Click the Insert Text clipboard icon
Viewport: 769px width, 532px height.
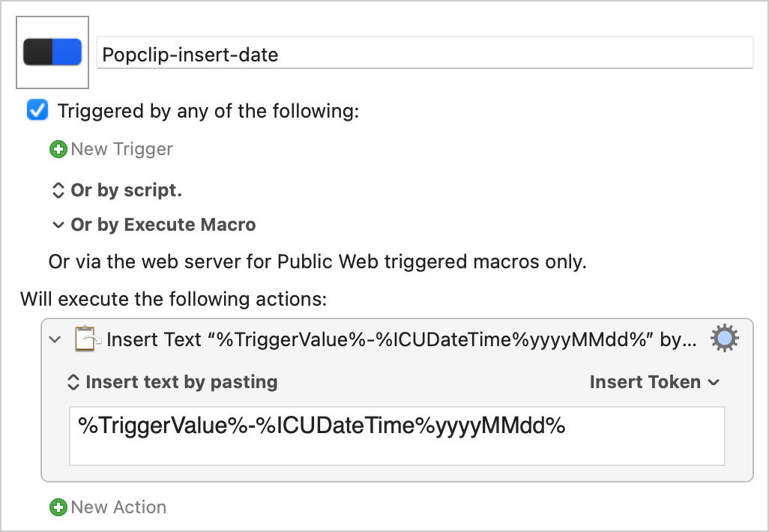coord(87,339)
